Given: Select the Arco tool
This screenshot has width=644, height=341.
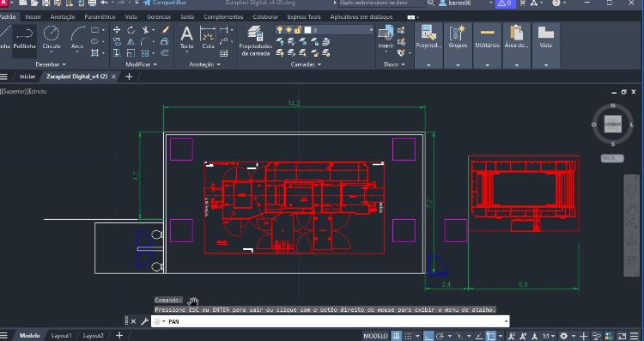Looking at the screenshot, I should click(77, 39).
